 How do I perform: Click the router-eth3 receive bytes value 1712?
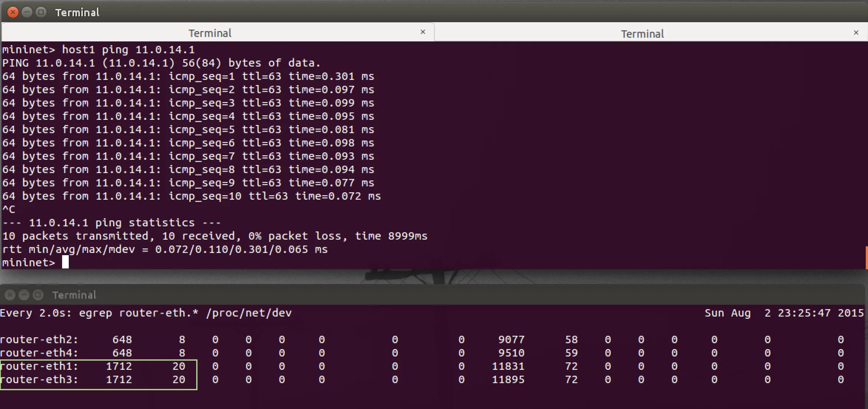119,379
